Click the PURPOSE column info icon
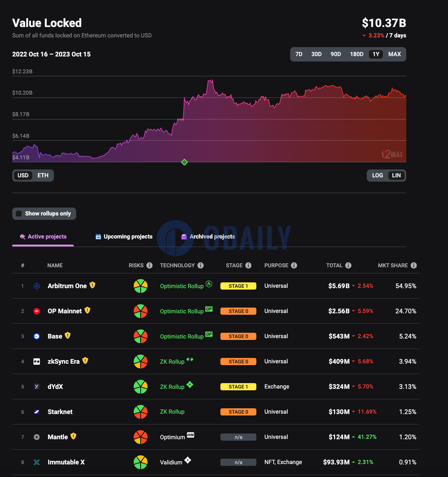 click(x=294, y=265)
